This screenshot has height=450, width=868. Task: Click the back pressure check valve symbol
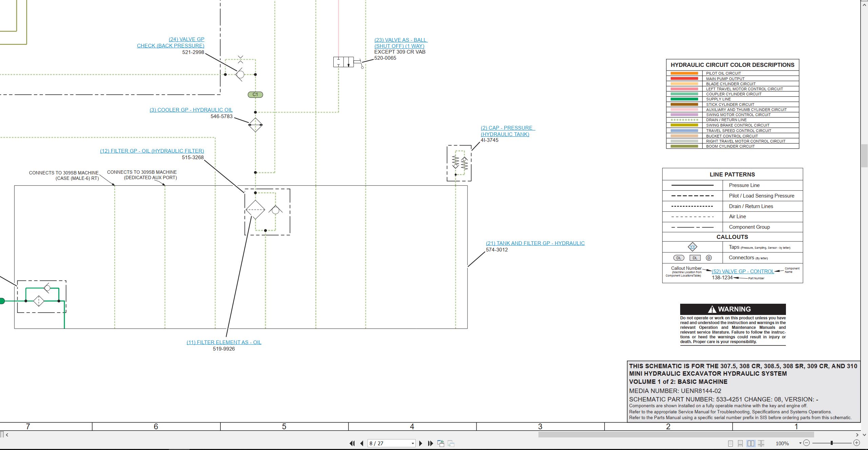pos(240,74)
